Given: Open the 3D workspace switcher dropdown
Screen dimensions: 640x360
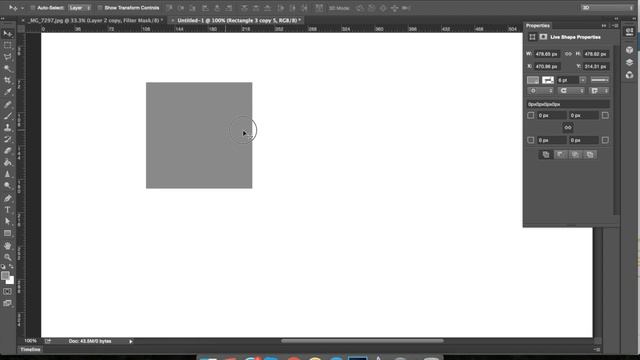Looking at the screenshot, I should coord(607,8).
